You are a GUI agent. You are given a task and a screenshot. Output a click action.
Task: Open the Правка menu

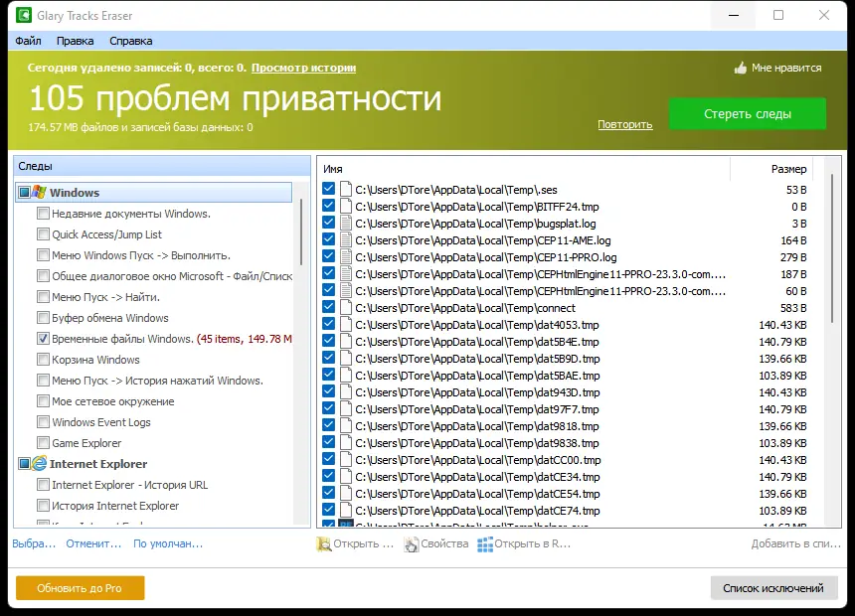click(x=75, y=41)
